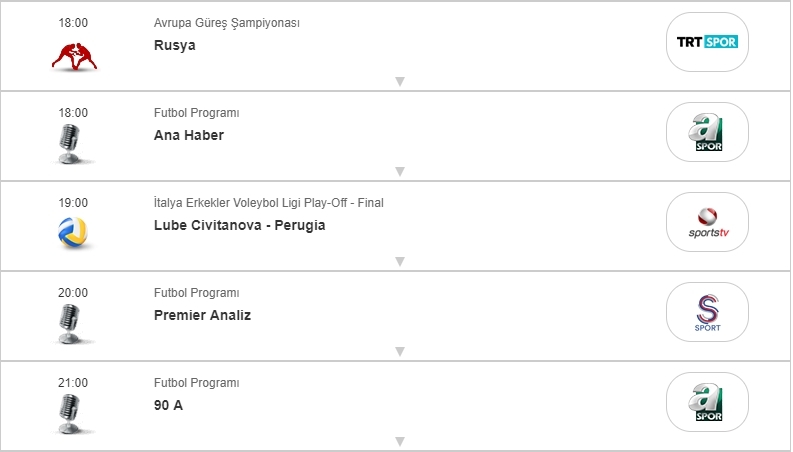Click the 19:00 time label

click(73, 203)
